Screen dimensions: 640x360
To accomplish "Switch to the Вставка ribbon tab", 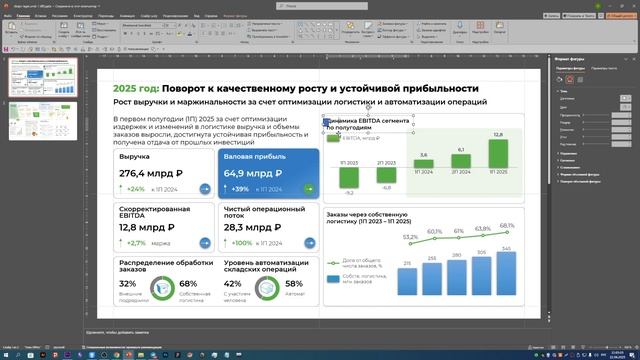I will click(x=40, y=16).
